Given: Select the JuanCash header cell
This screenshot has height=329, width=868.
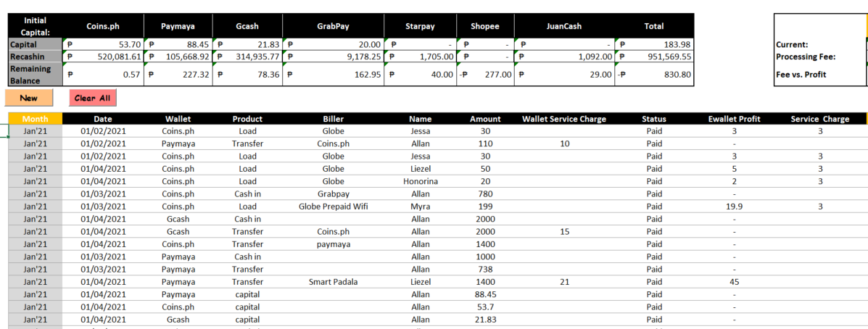Looking at the screenshot, I should 563,26.
